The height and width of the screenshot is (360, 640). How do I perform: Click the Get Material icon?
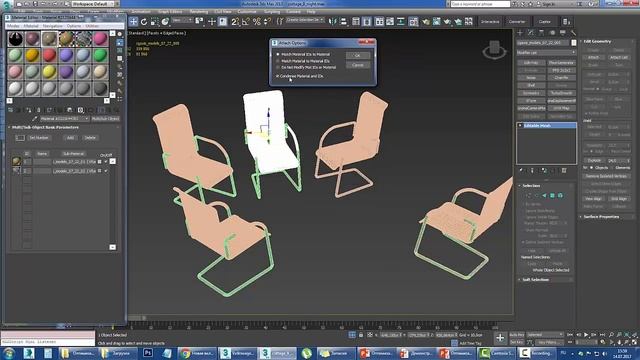coord(11,110)
